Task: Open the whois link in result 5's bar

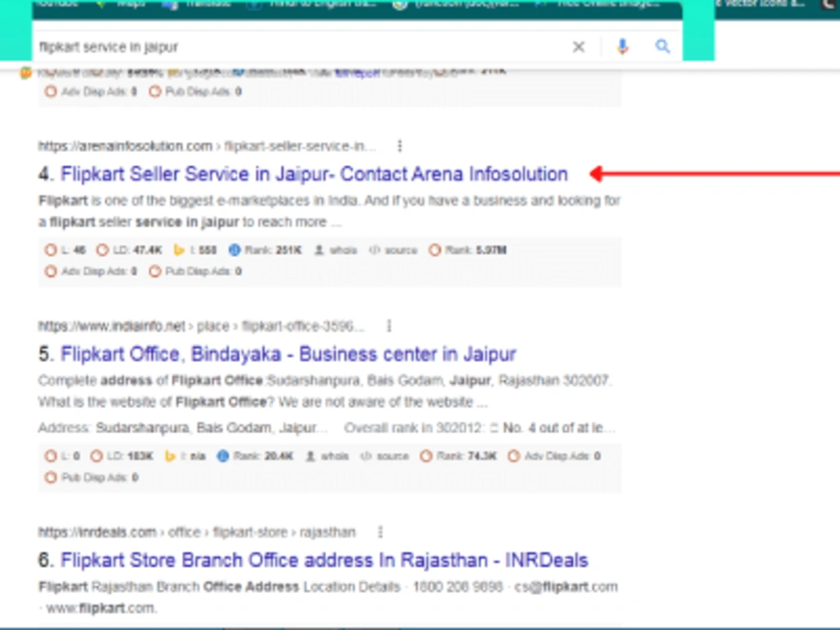Action: point(327,456)
